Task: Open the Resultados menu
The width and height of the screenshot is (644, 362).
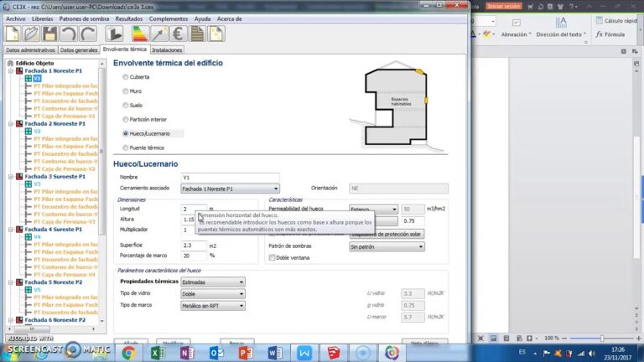Action: (128, 18)
